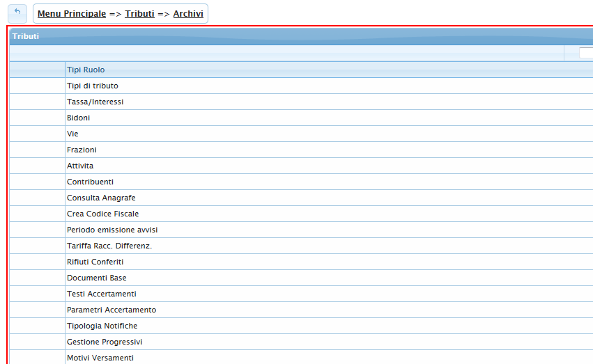Viewport: 593px width, 364px height.
Task: Select Rifiuti Conferiti row
Action: 95,262
